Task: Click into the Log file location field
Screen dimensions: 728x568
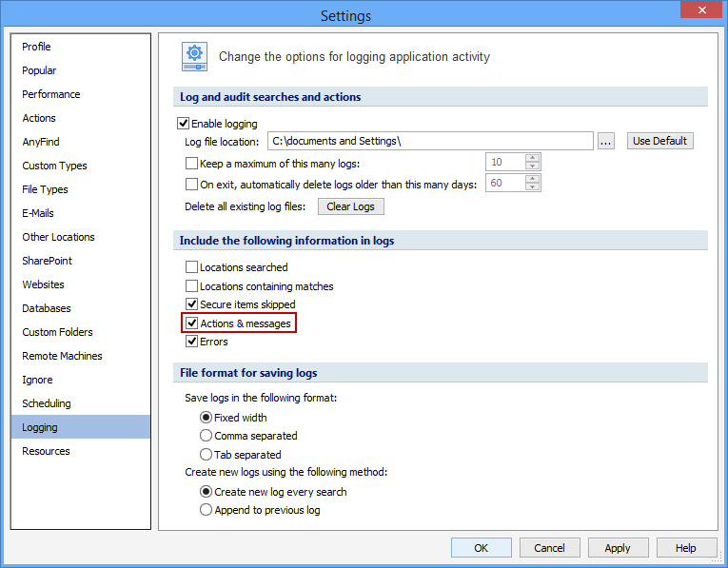Action: (430, 141)
